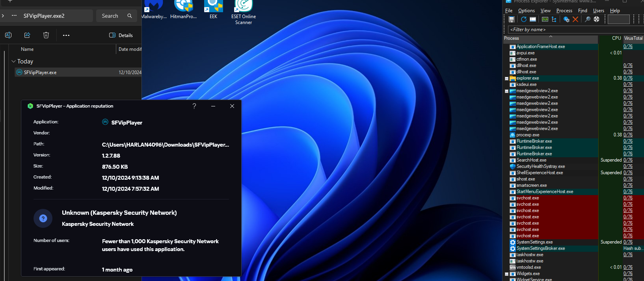This screenshot has width=644, height=281.
Task: Open VirusTotal 0/76 link for explorer.exe
Action: pos(628,78)
